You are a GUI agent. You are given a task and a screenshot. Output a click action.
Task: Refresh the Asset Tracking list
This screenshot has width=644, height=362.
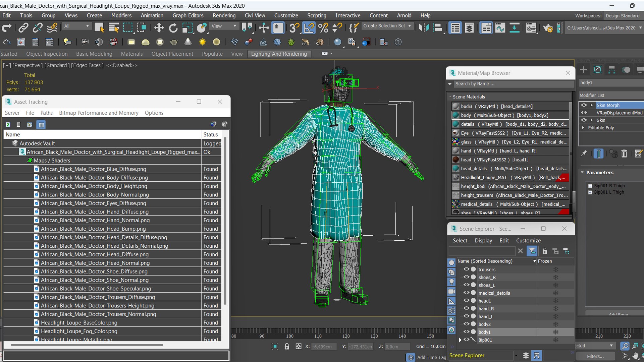click(x=8, y=125)
